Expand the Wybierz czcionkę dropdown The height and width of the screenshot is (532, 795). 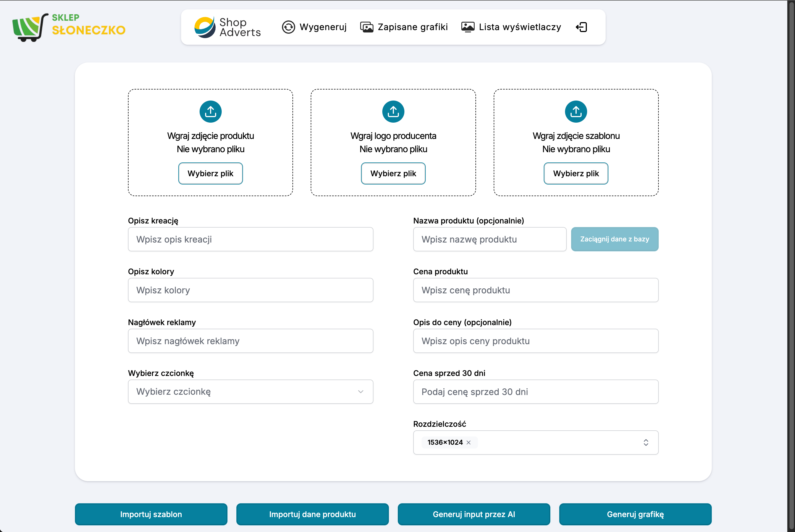pos(250,391)
